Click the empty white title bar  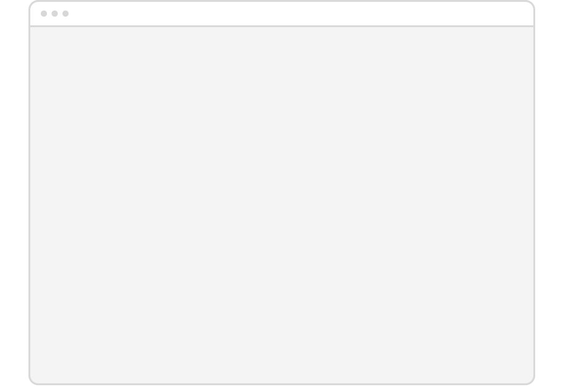pos(282,14)
